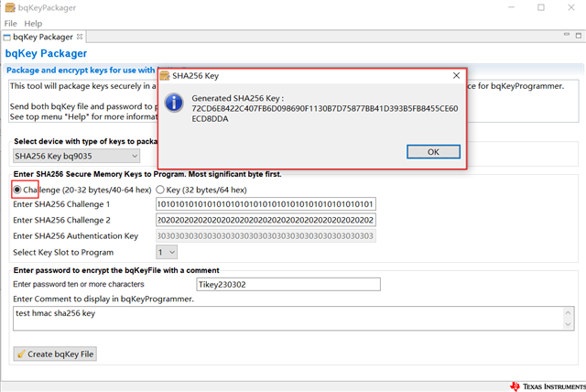
Task: Maximize the bqKey Packager view panel
Action: pos(579,36)
